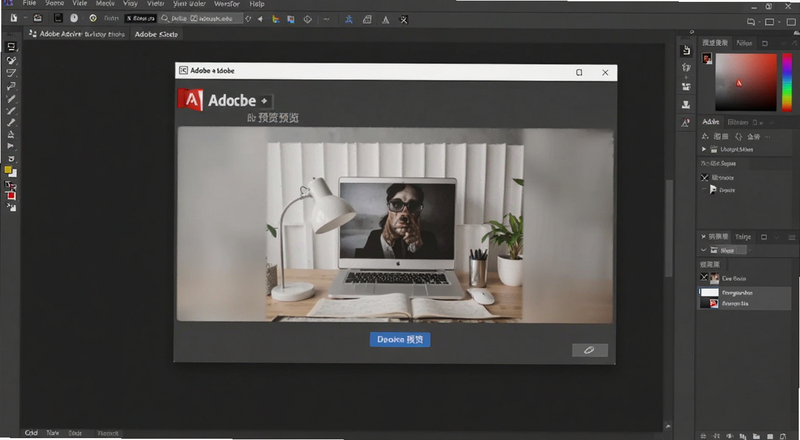Click into the toolbar search field

click(x=200, y=18)
